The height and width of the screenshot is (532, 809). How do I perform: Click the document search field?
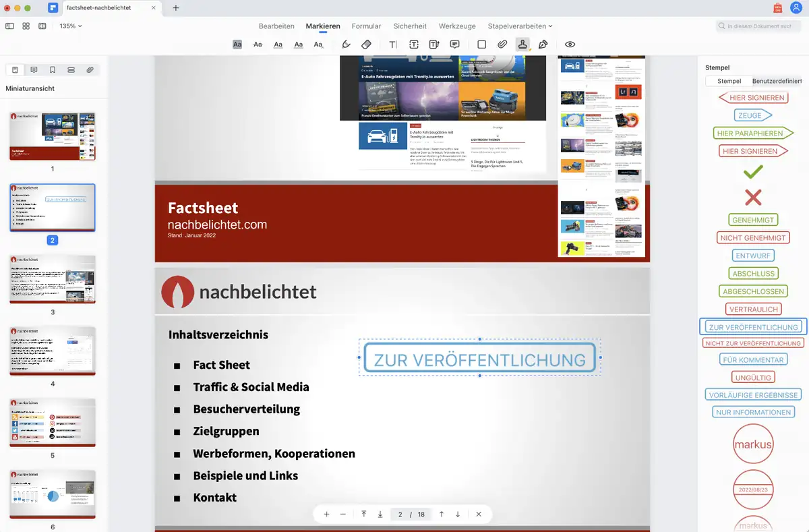click(x=758, y=26)
